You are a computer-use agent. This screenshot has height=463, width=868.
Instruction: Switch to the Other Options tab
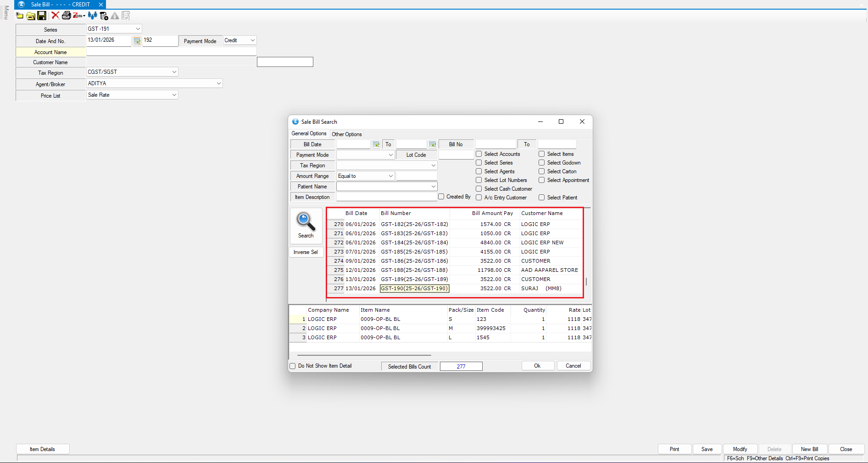346,134
